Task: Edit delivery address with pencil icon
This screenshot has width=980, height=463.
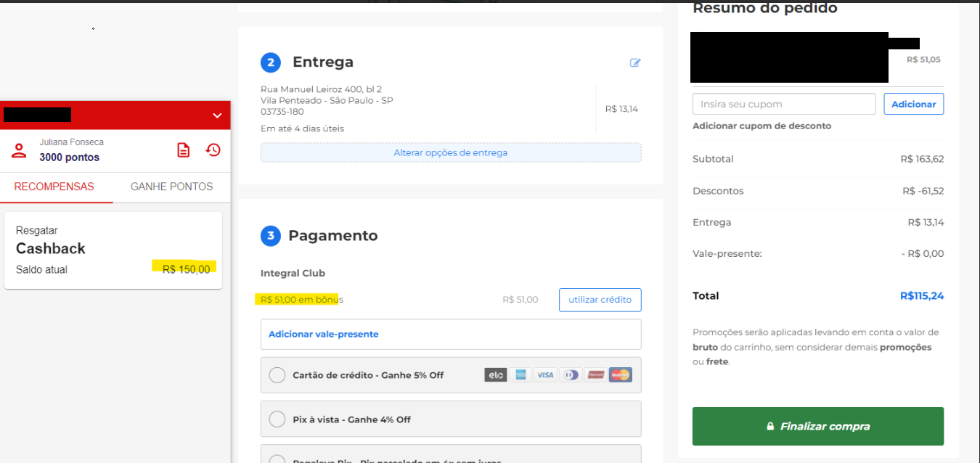Action: pyautogui.click(x=635, y=62)
